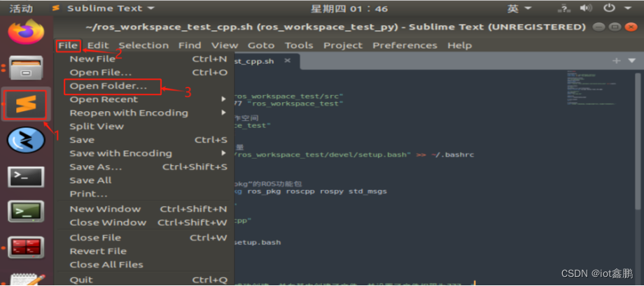The height and width of the screenshot is (286, 644).
Task: Click the roscpp rospy std_msgs line
Action: (311, 192)
